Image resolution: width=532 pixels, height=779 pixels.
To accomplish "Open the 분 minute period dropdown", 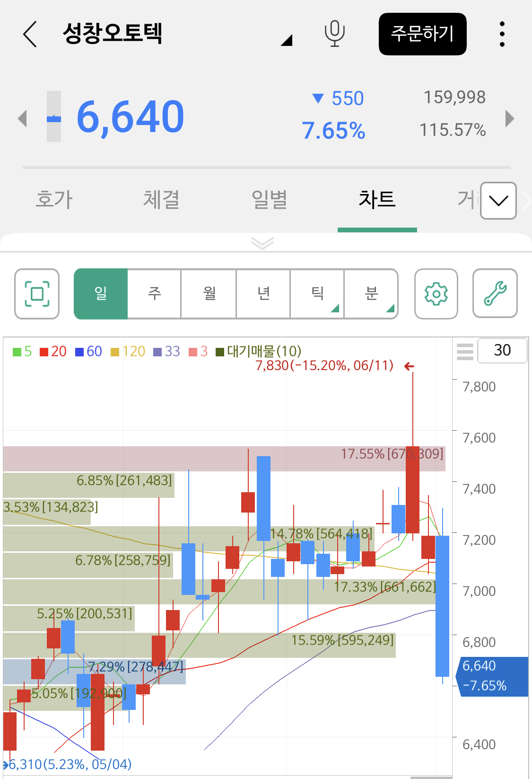I will (x=371, y=294).
